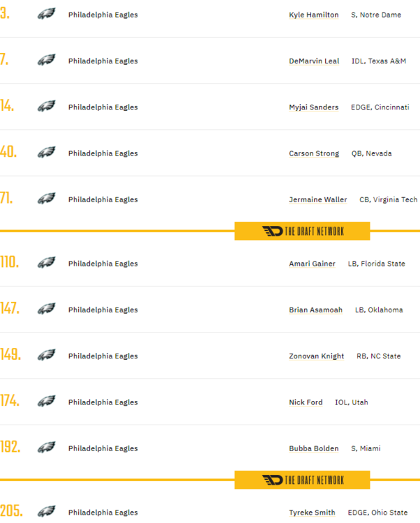
Task: Click the lower Draft Network banner logo
Action: point(302,480)
